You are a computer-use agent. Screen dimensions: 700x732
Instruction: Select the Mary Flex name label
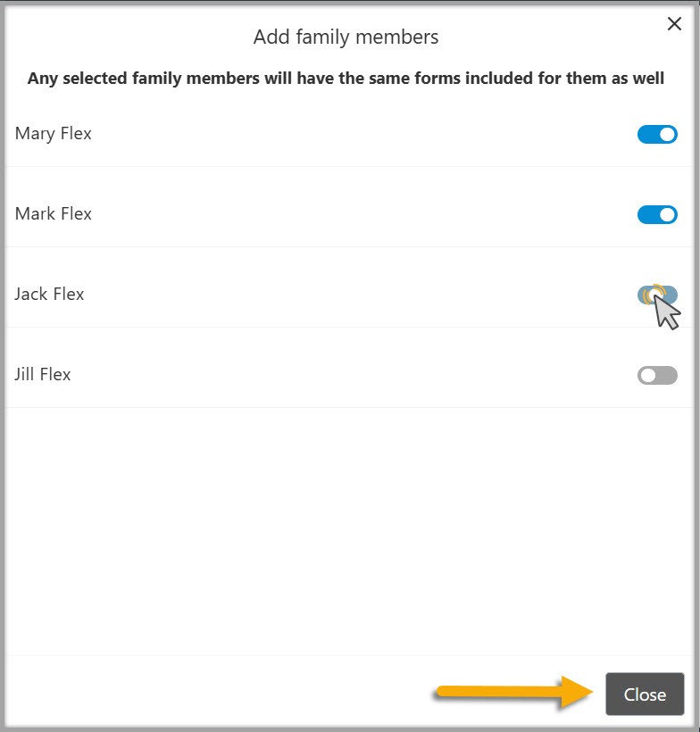tap(53, 133)
